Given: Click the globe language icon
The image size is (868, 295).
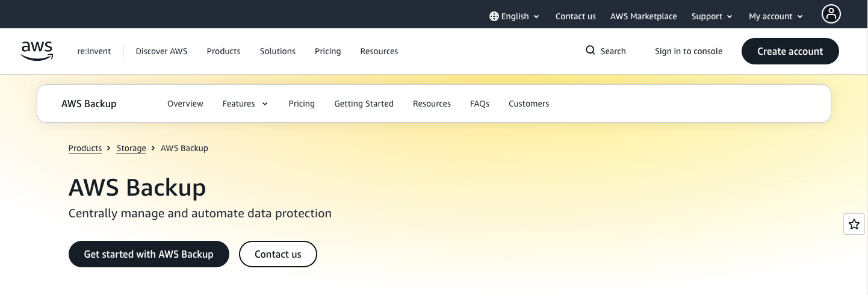Looking at the screenshot, I should 494,16.
